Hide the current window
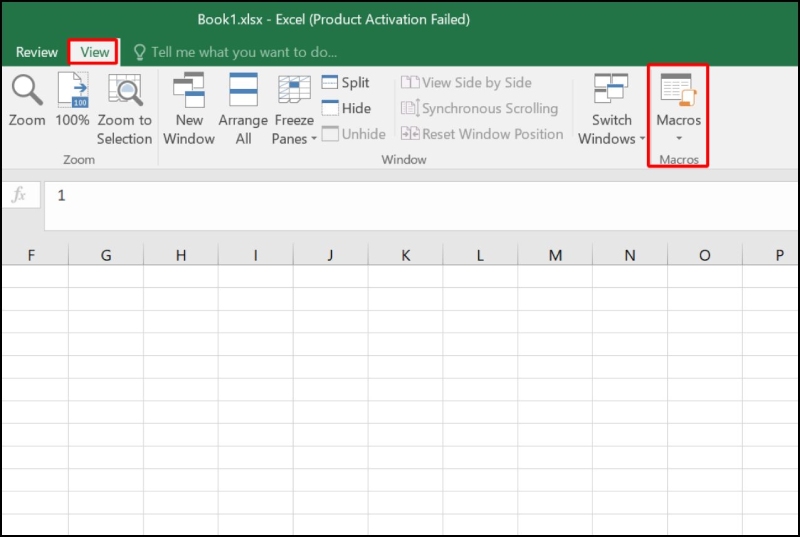Viewport: 800px width, 537px height. coord(345,108)
